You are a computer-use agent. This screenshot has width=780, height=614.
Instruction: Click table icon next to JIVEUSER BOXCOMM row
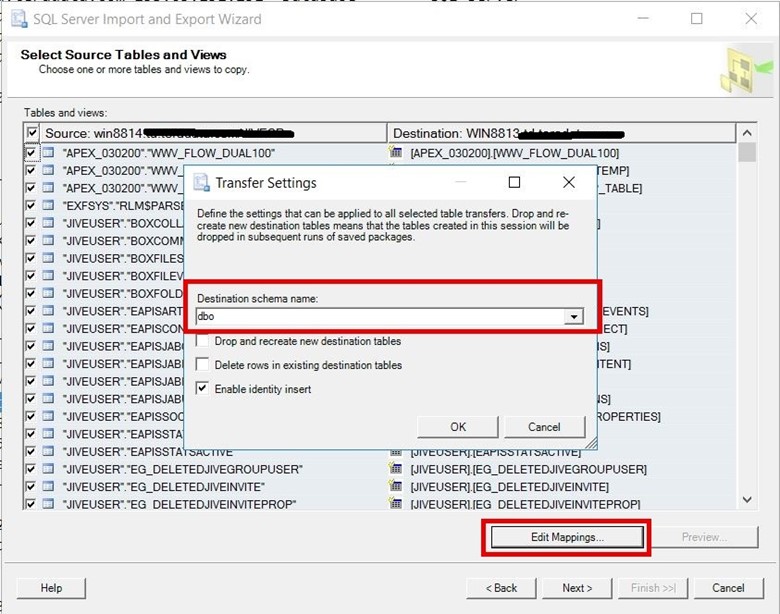[48, 240]
